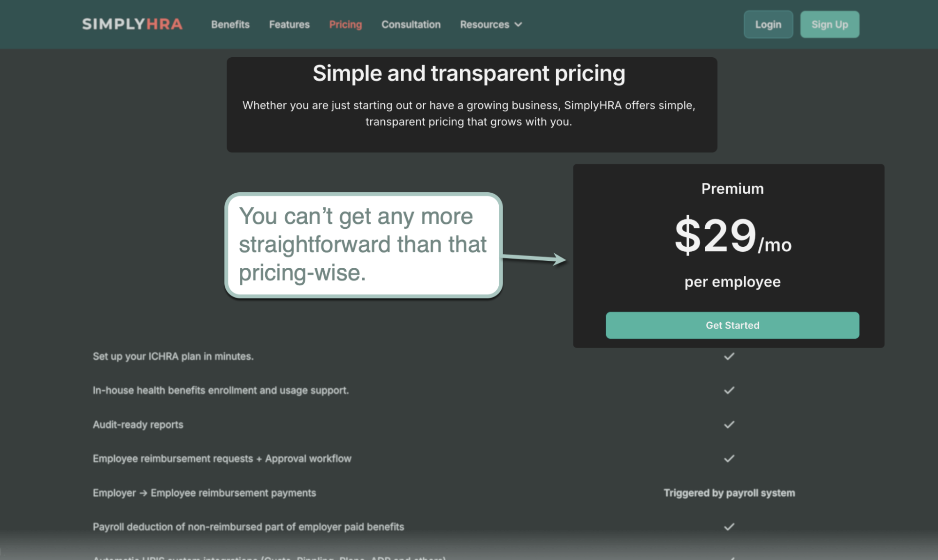Open the Benefits menu item
938x560 pixels.
[x=230, y=24]
